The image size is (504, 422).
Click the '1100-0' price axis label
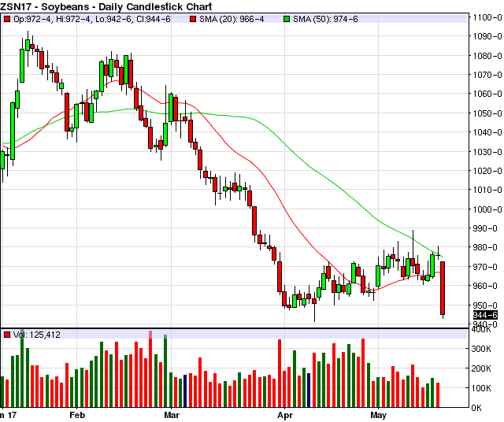(x=487, y=17)
